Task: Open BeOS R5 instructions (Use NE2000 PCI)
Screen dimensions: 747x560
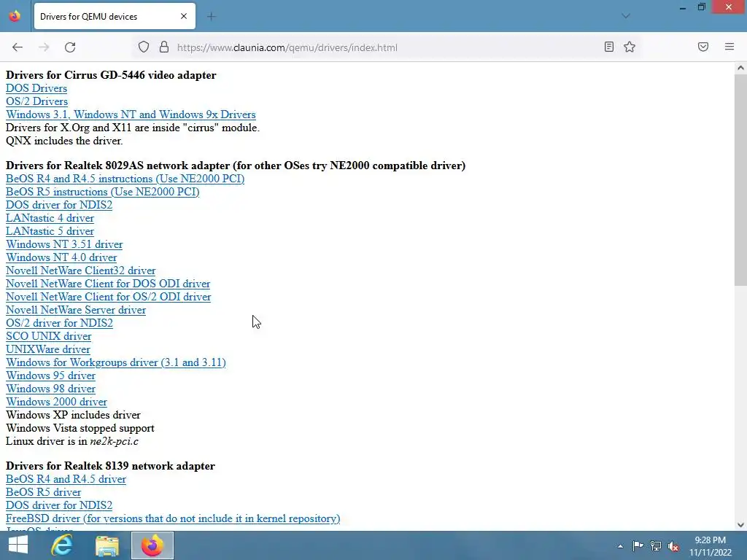Action: point(102,192)
